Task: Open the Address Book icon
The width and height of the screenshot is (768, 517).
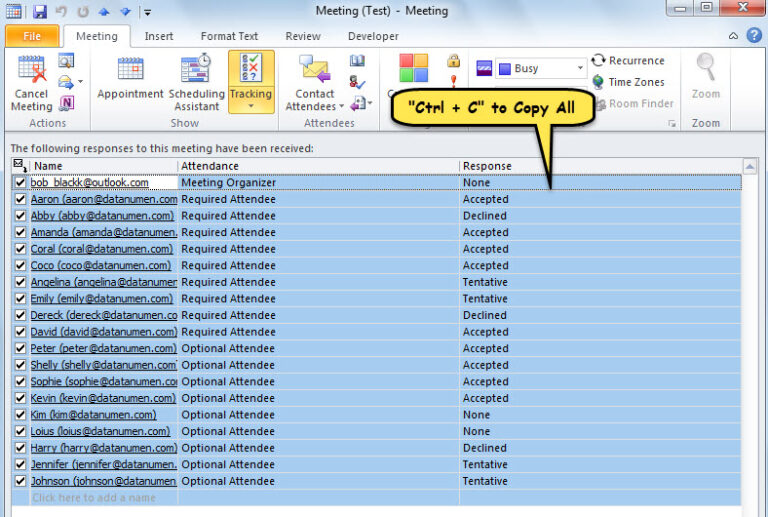Action: [x=357, y=60]
